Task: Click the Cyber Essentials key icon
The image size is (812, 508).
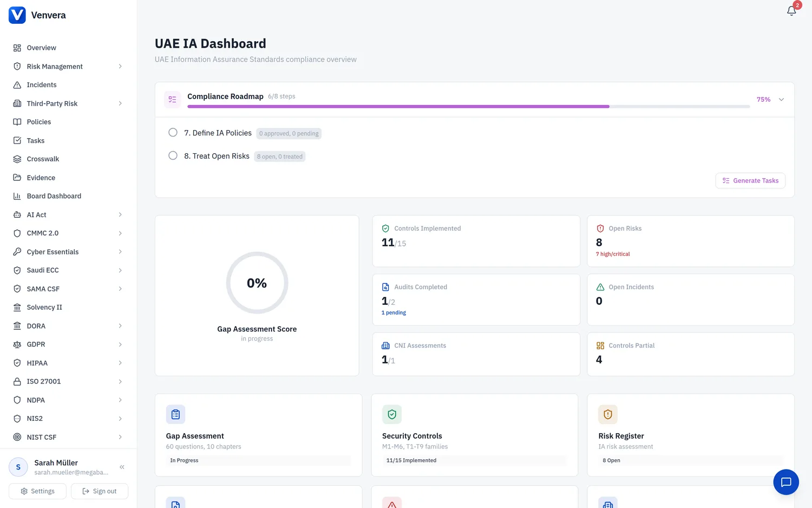Action: [x=17, y=252]
